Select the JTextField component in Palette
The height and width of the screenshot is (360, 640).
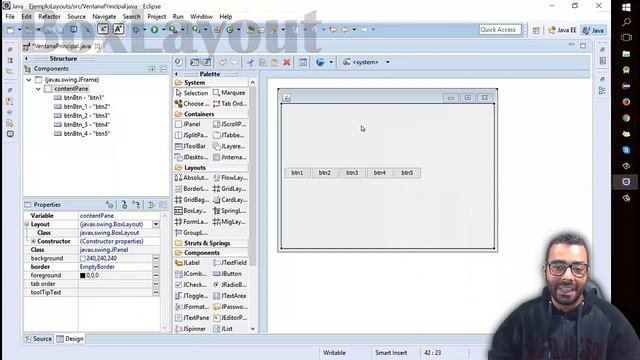tap(230, 263)
